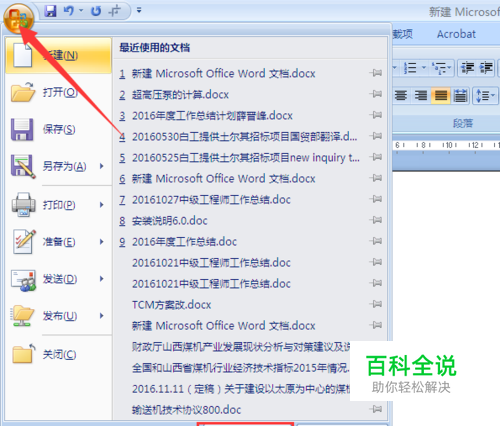Click the Save icon in quick access toolbar
Screen dimensions: 500x426
[x=51, y=11]
